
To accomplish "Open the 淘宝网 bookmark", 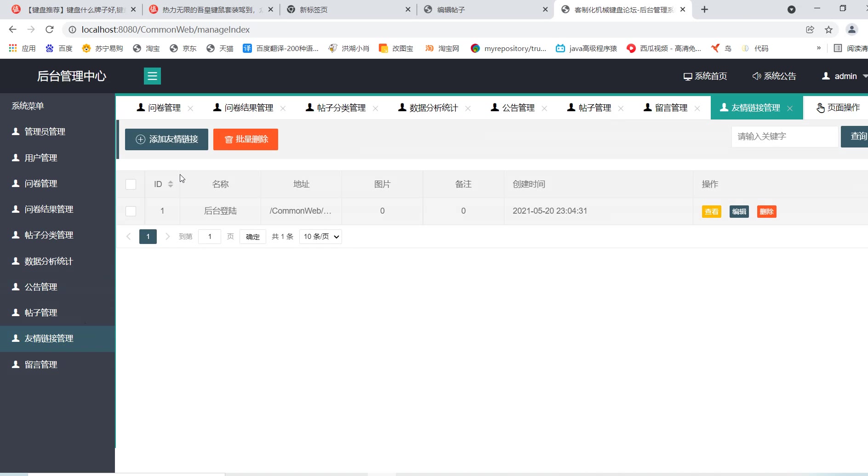I will 442,48.
